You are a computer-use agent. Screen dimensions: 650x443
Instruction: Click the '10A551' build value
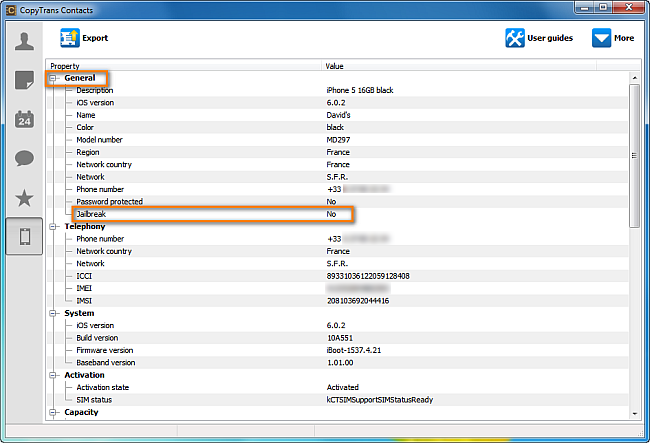click(340, 338)
